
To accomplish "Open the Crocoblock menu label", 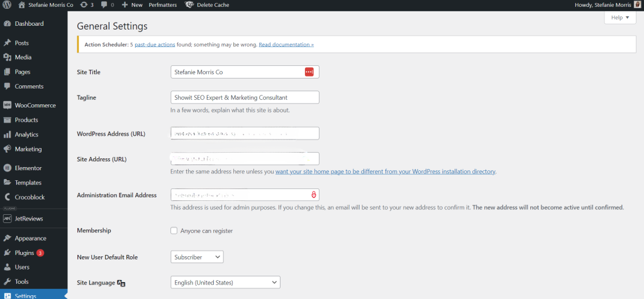I will click(30, 197).
